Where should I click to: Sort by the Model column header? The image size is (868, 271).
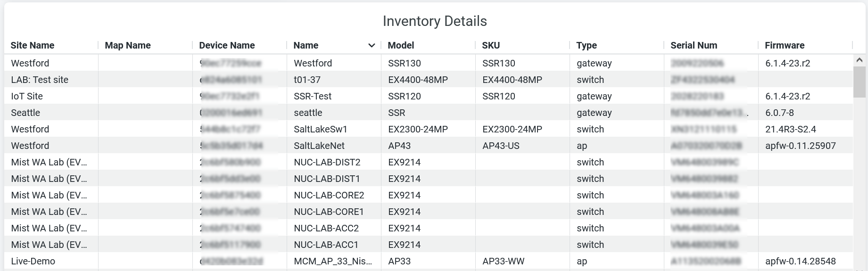tap(401, 45)
